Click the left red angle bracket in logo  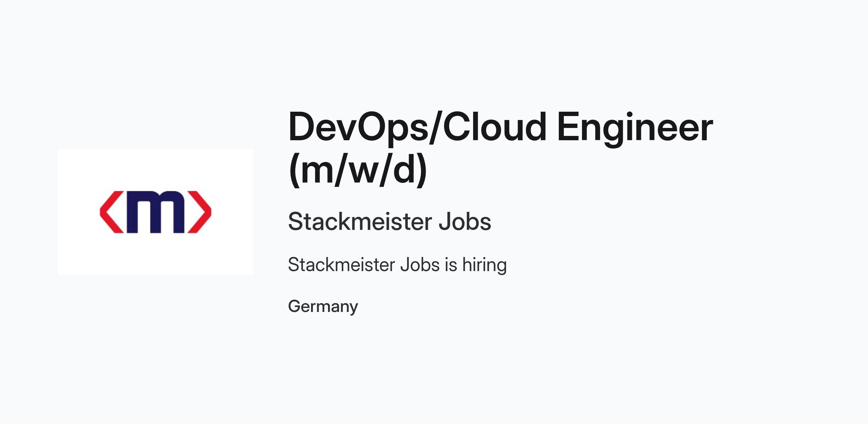click(x=112, y=212)
